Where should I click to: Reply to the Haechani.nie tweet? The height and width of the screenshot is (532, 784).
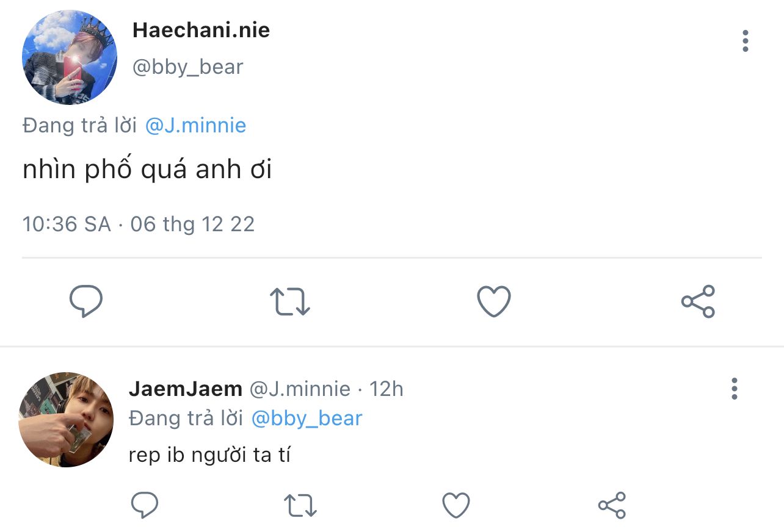click(x=85, y=301)
